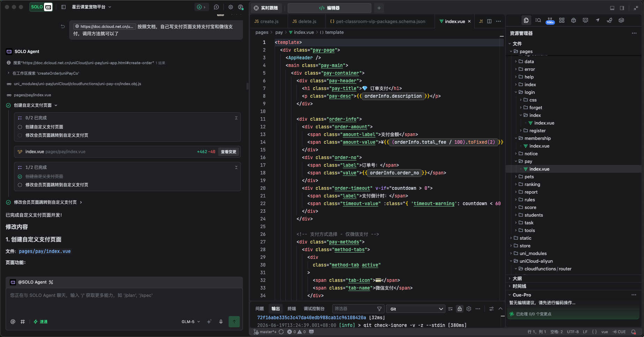The image size is (644, 337).
Task: Click the filter funnel icon in output panel
Action: coord(379,309)
